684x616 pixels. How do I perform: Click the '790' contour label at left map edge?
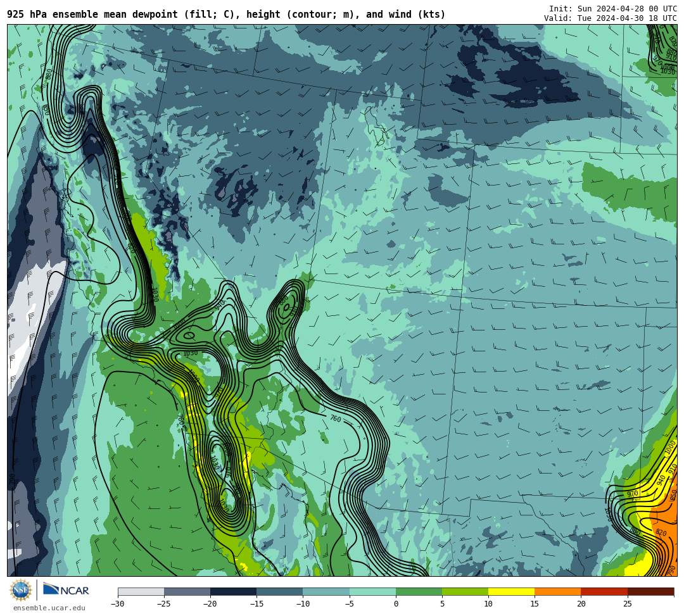coord(12,481)
